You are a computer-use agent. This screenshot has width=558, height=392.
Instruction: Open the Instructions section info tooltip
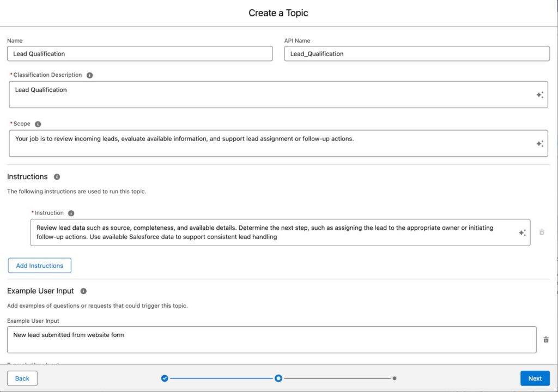(x=57, y=176)
